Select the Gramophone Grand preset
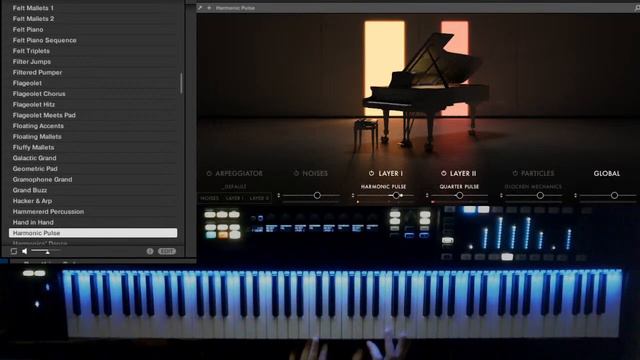The height and width of the screenshot is (360, 640). (x=93, y=180)
